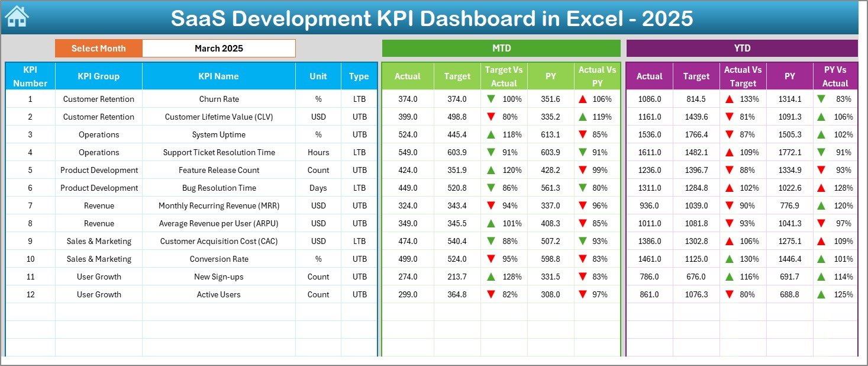Select the dashboard title text
The width and height of the screenshot is (868, 366).
[432, 18]
